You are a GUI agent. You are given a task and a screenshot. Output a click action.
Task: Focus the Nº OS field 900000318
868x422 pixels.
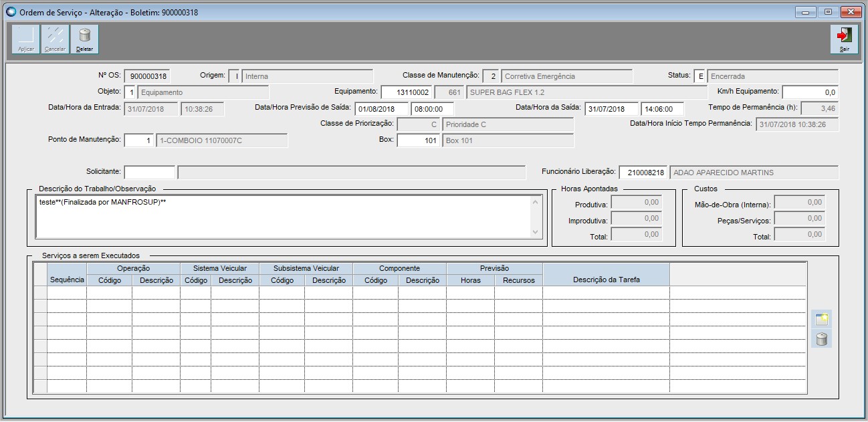click(148, 76)
